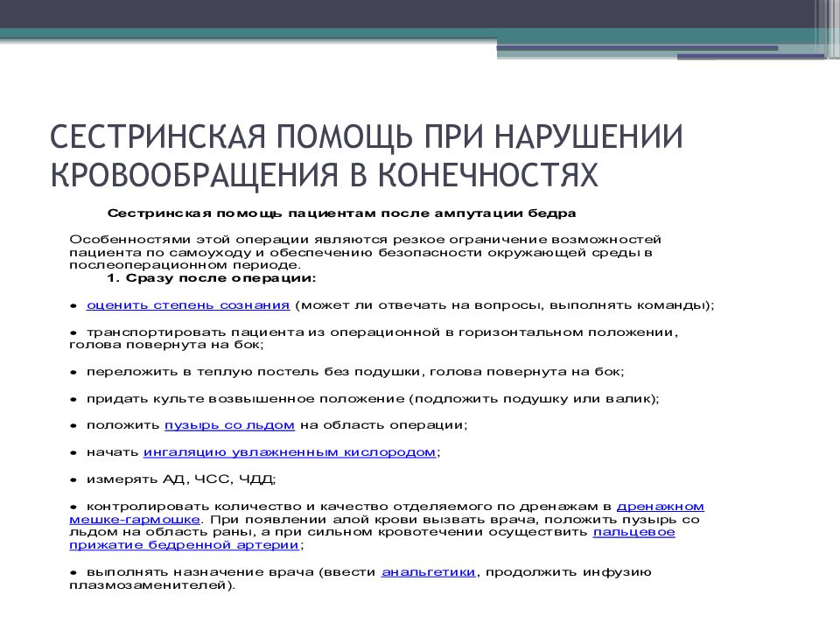The width and height of the screenshot is (840, 630).
Task: Click the bullet 'измерять АД, ЧСС, ЧДД'
Action: tap(180, 479)
